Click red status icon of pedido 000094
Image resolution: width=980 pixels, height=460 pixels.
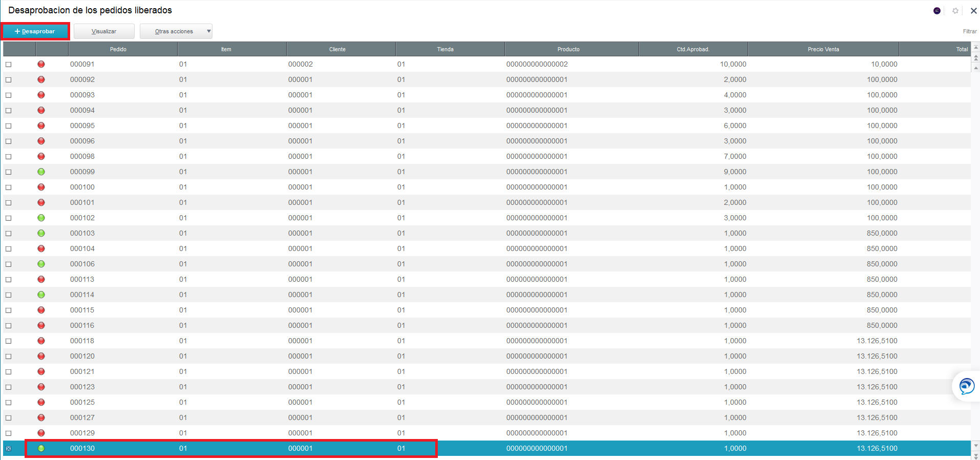click(x=41, y=110)
